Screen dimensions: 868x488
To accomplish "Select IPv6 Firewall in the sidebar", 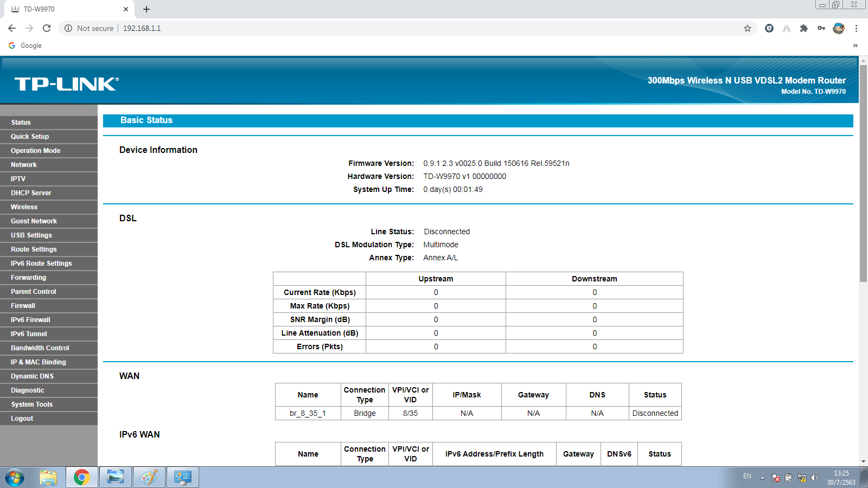I will (x=49, y=320).
